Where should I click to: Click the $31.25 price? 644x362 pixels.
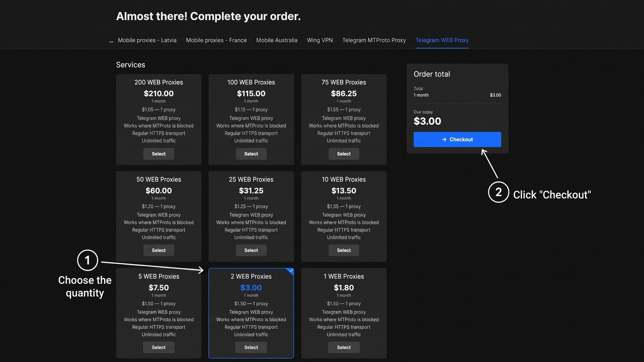coord(251,191)
